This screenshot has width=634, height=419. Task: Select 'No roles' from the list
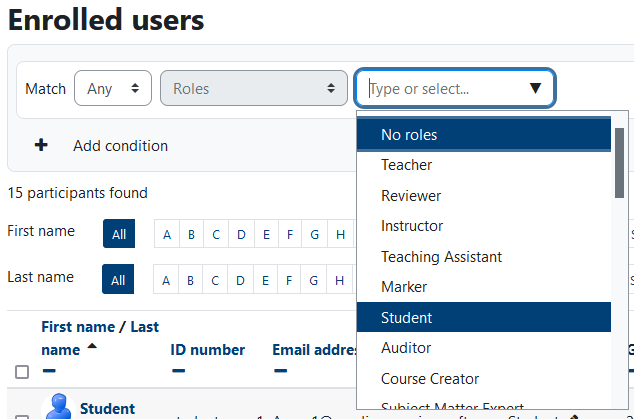pyautogui.click(x=484, y=134)
